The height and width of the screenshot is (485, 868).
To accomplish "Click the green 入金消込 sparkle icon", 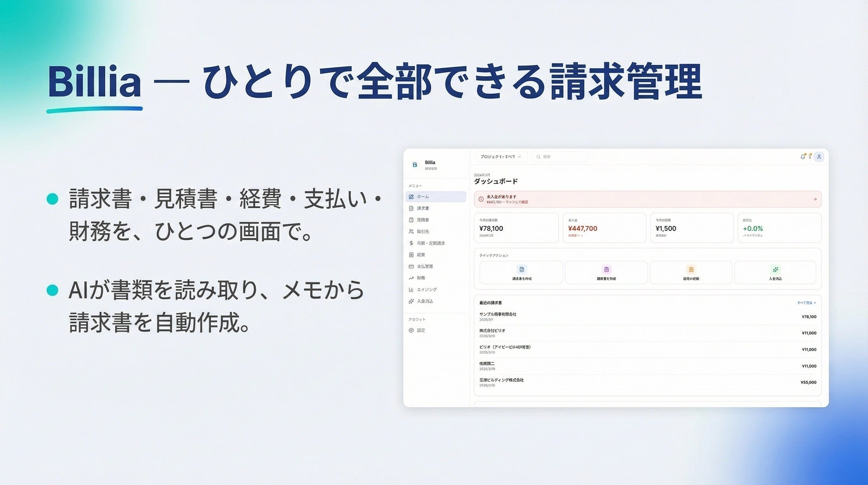I will (x=775, y=269).
